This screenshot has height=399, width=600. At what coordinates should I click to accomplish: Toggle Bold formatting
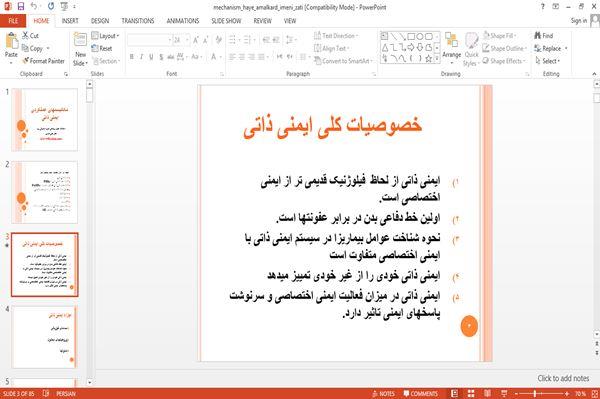pos(132,57)
